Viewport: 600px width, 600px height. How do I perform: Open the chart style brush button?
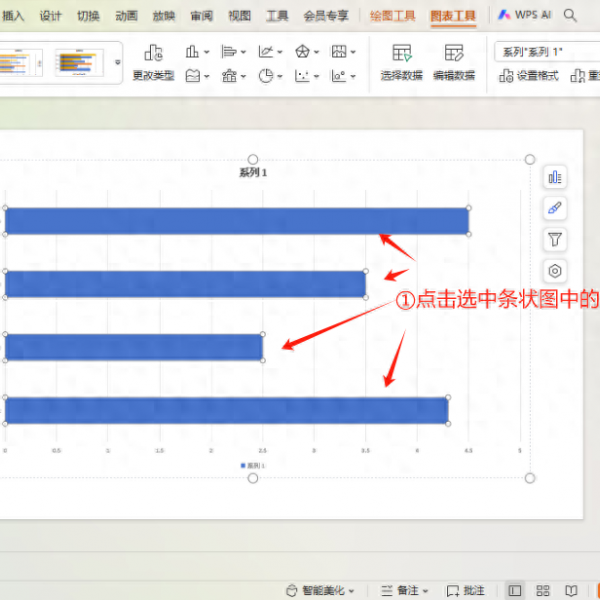[x=555, y=208]
